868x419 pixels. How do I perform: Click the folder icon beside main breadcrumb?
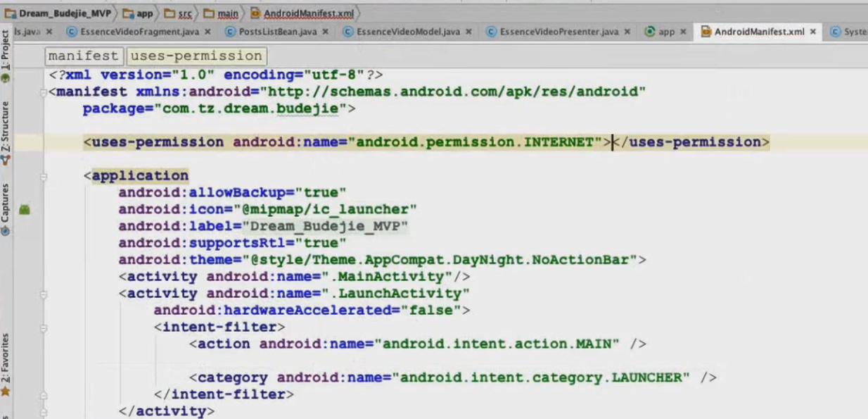pyautogui.click(x=209, y=13)
